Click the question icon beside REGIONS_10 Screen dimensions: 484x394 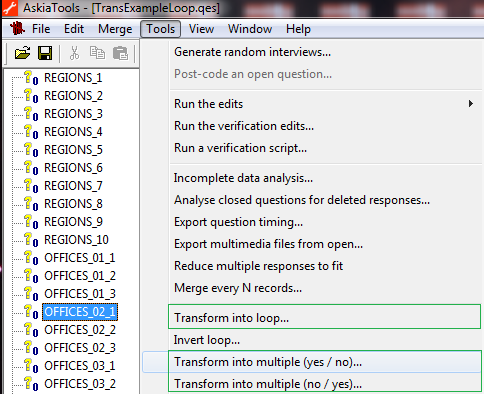click(x=31, y=240)
